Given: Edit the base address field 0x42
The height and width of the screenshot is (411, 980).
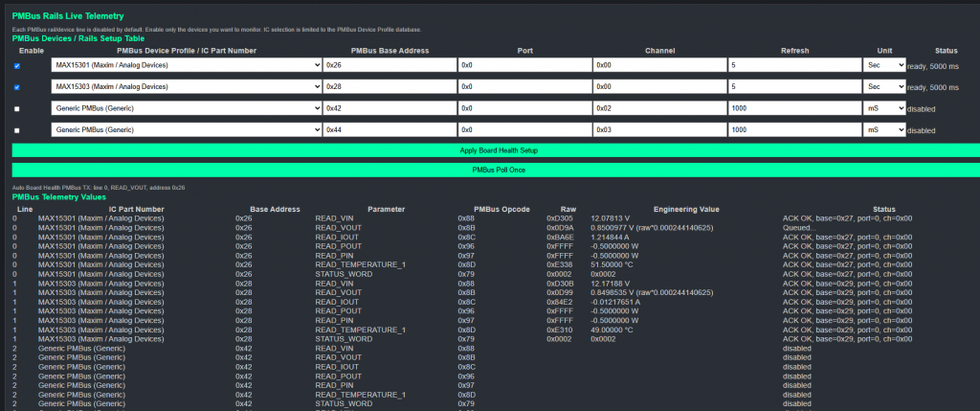Looking at the screenshot, I should click(x=390, y=108).
